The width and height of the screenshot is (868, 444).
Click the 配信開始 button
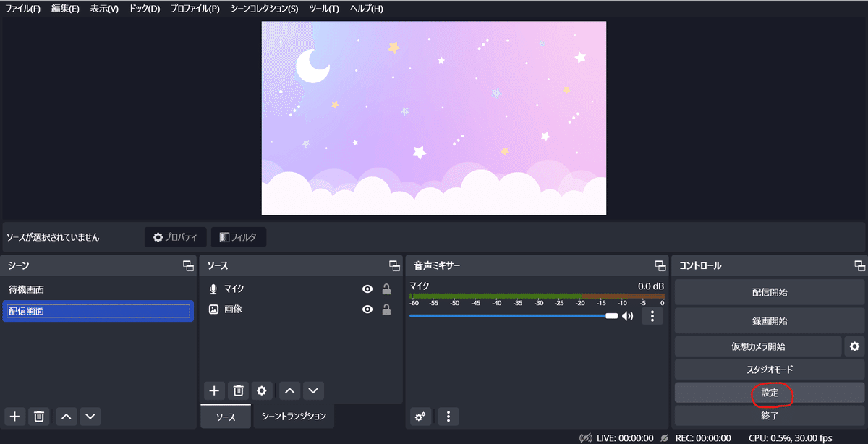[x=770, y=293]
